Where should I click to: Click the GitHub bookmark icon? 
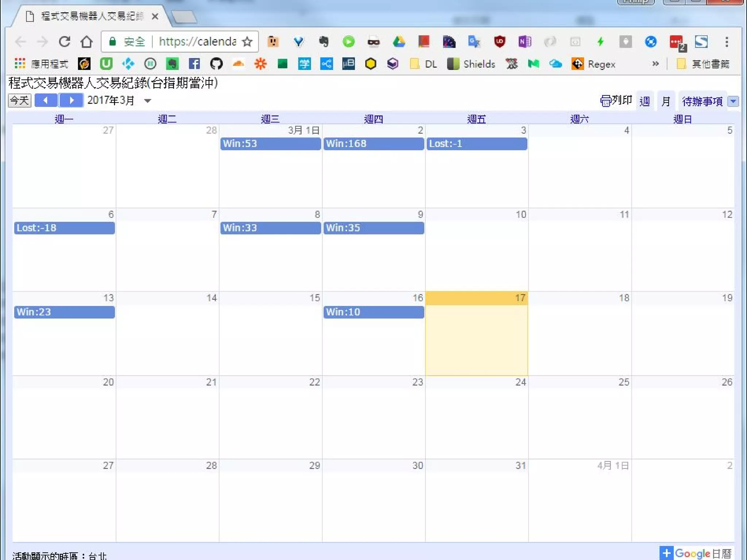216,64
